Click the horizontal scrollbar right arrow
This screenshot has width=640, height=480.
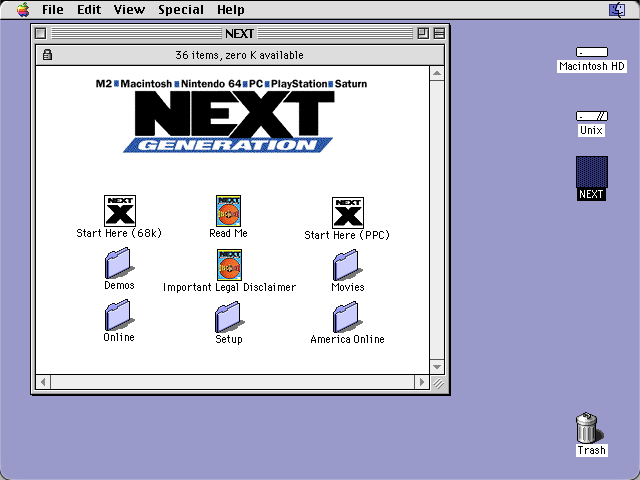[x=422, y=382]
